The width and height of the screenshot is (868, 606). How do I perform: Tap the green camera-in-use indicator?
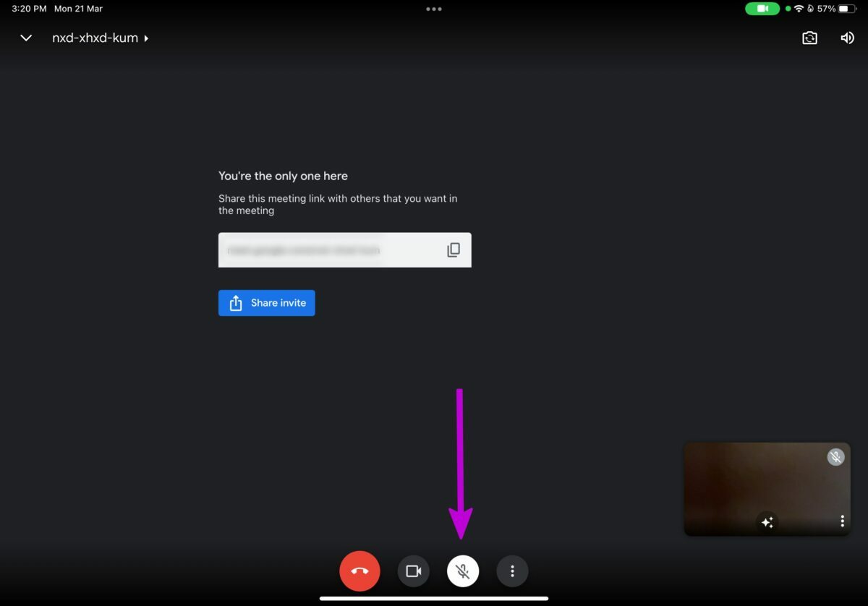click(762, 9)
